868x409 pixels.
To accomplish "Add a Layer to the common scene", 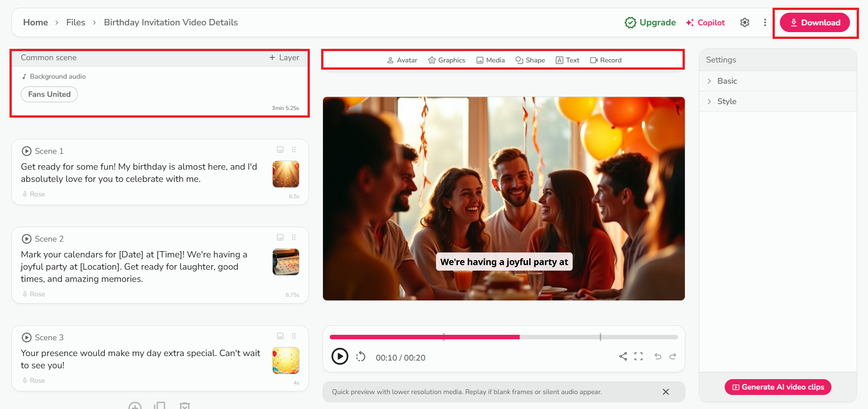I will pos(285,57).
